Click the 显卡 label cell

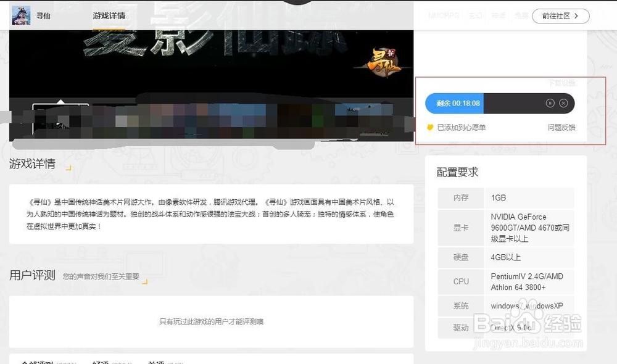[461, 228]
